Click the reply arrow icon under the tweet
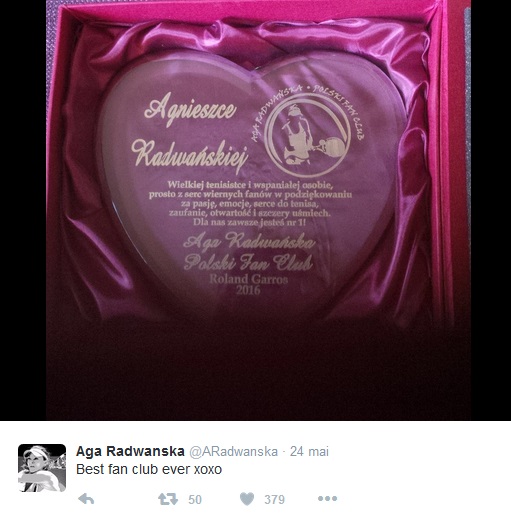This screenshot has width=511, height=520. [86, 499]
